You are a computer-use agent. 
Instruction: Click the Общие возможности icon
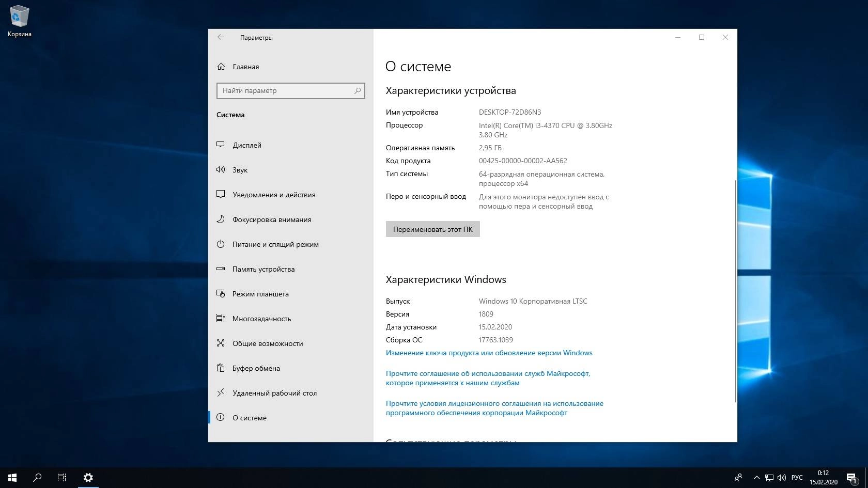click(x=221, y=343)
